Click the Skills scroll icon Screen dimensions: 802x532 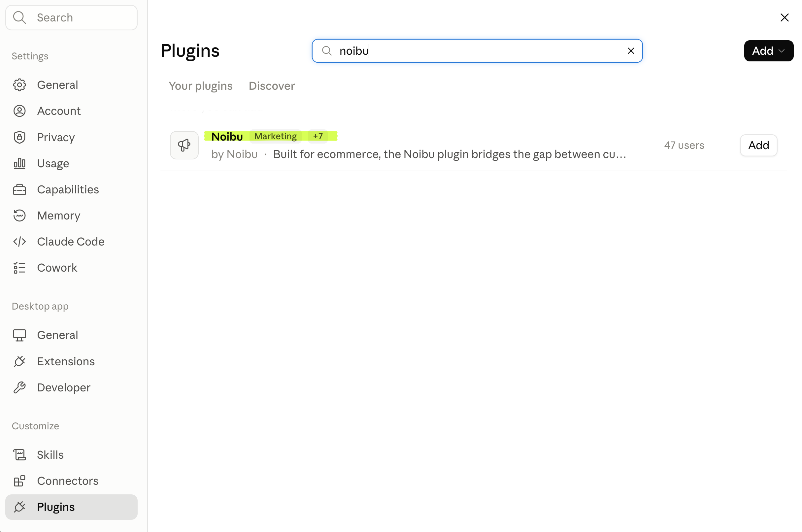coord(20,455)
